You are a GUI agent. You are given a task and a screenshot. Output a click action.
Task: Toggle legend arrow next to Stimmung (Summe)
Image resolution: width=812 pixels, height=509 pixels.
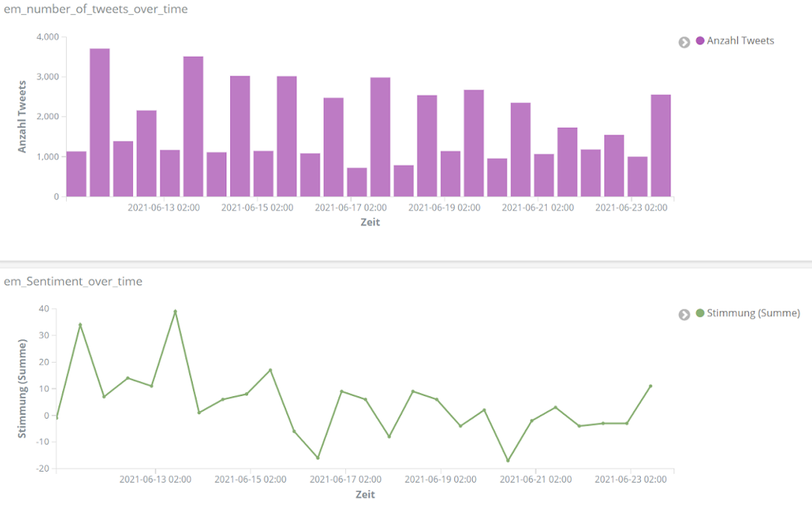(684, 314)
